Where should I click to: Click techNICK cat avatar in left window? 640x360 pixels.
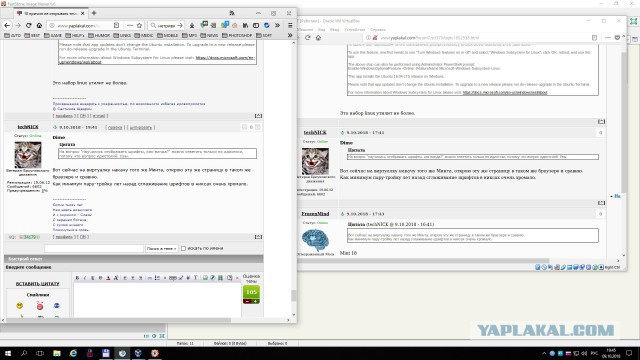tap(28, 155)
